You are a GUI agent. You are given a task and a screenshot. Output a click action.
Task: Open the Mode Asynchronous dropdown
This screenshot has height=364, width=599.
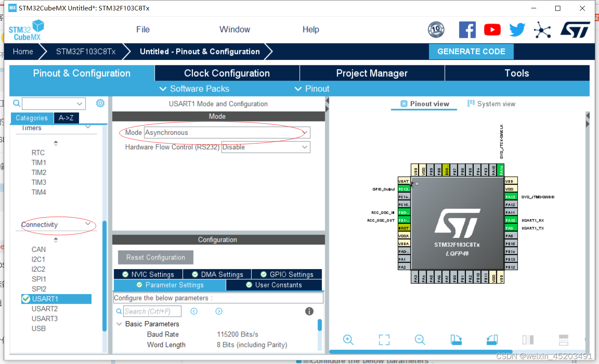click(x=227, y=133)
